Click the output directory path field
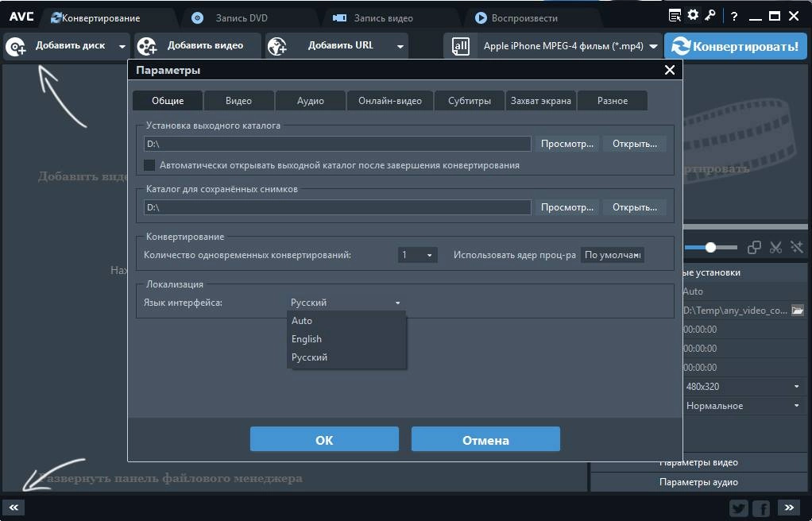812x521 pixels. tap(337, 144)
